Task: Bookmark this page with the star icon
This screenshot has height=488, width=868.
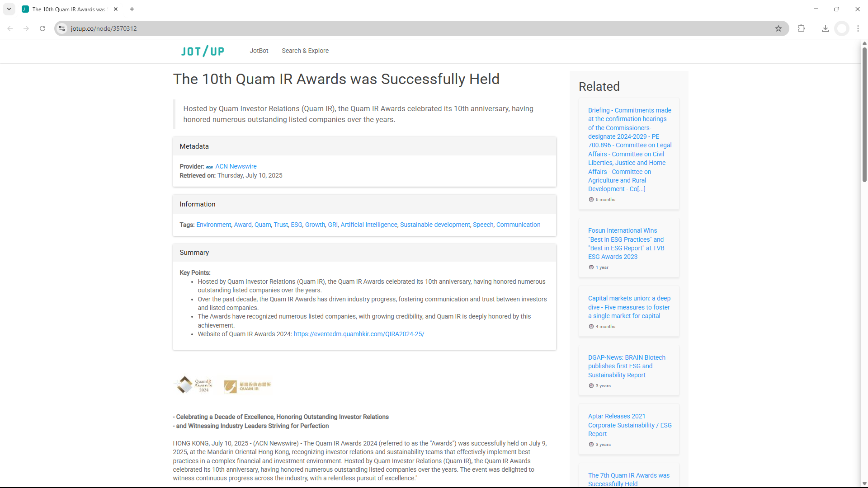Action: 778,28
